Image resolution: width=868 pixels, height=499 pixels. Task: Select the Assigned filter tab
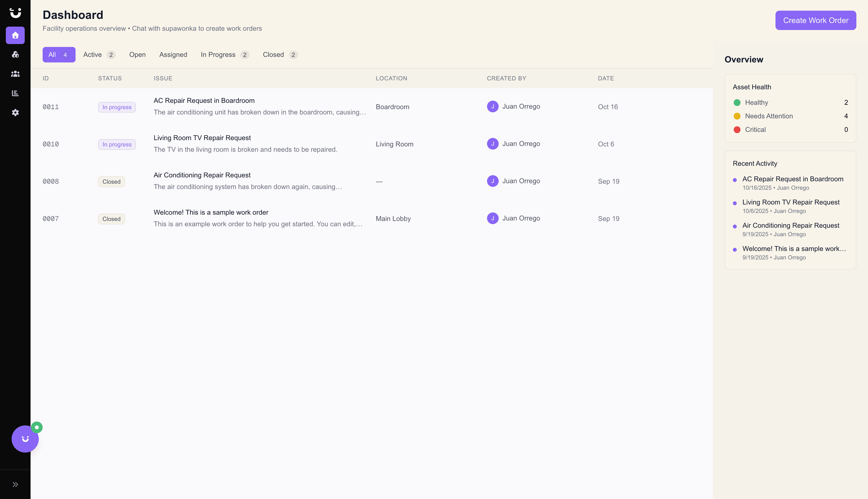pos(173,55)
